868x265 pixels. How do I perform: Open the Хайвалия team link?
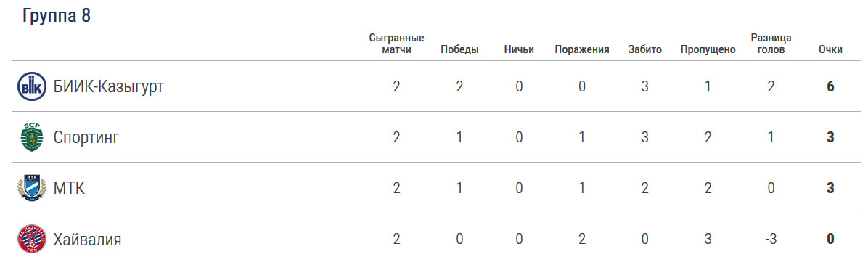pos(88,240)
